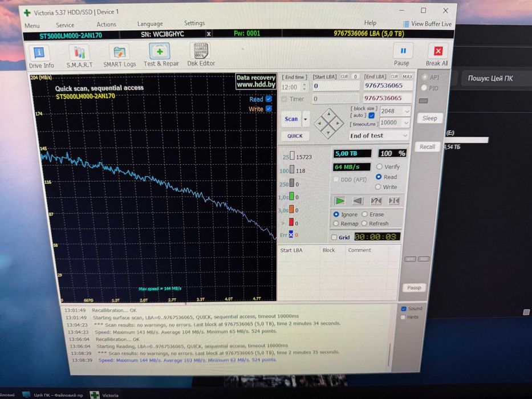Click the jump to unknown position button

click(376, 201)
